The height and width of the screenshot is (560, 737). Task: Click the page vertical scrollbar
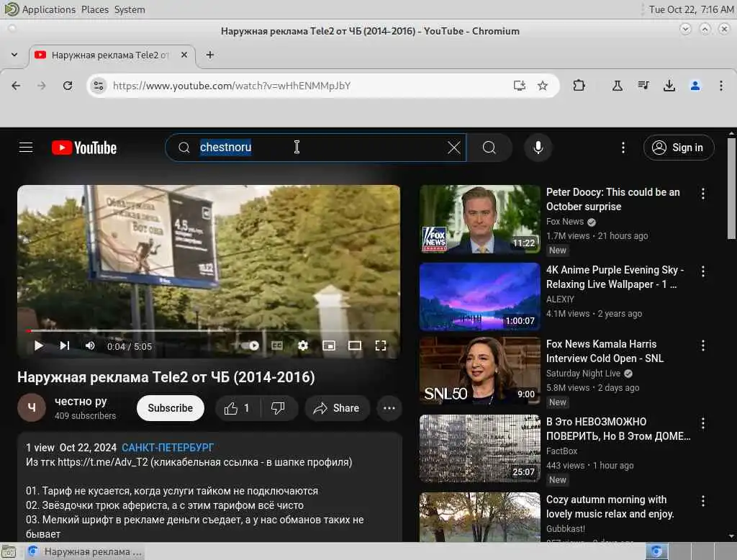pos(731,188)
